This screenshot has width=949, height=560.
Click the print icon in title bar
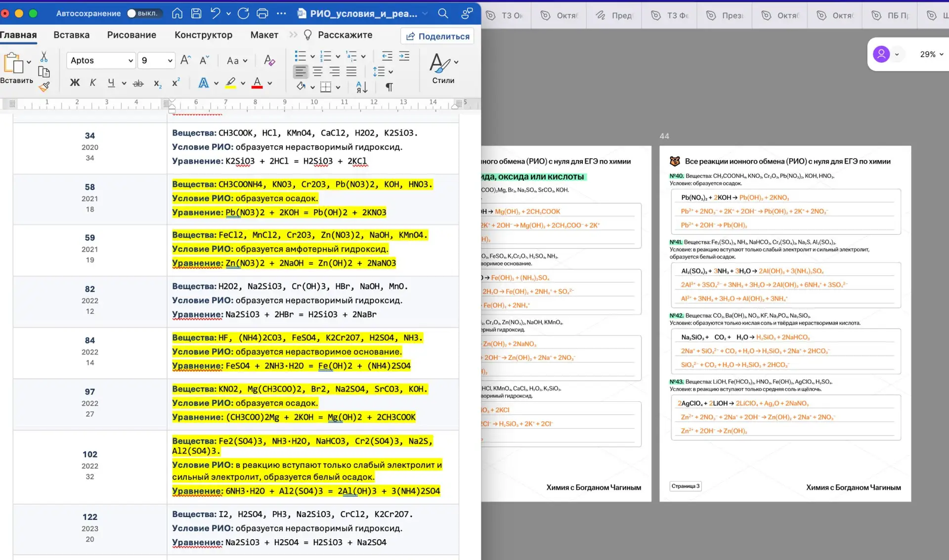(x=262, y=13)
